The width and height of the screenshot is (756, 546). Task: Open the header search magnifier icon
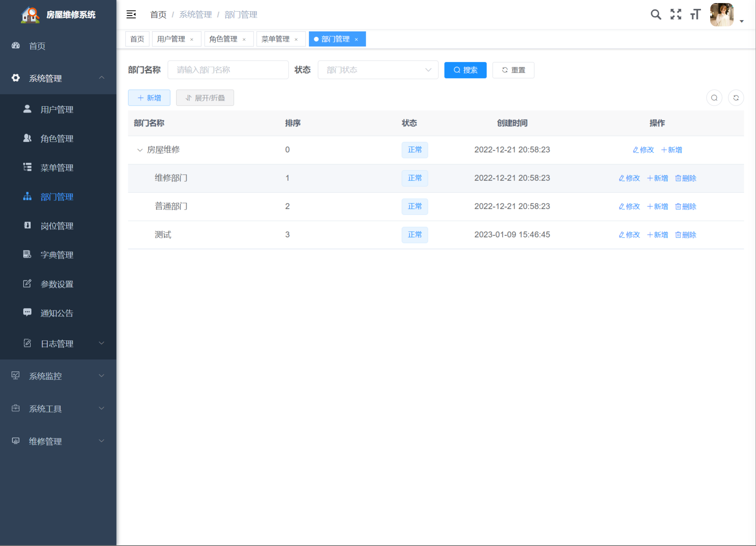(x=655, y=14)
